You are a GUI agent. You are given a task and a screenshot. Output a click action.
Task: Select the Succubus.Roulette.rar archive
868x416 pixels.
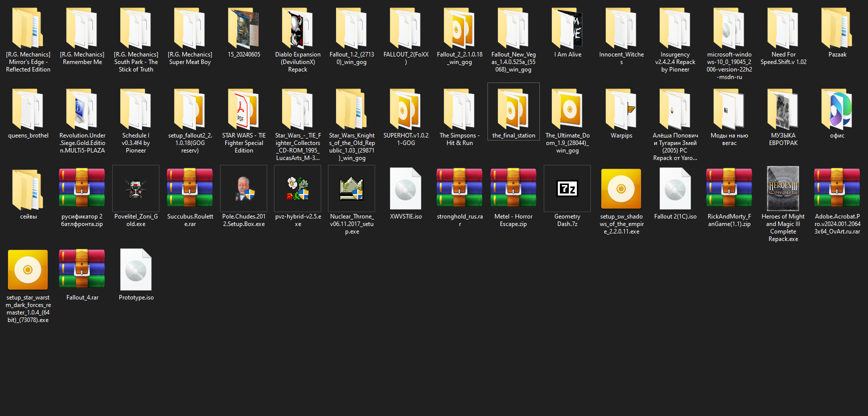pos(190,198)
